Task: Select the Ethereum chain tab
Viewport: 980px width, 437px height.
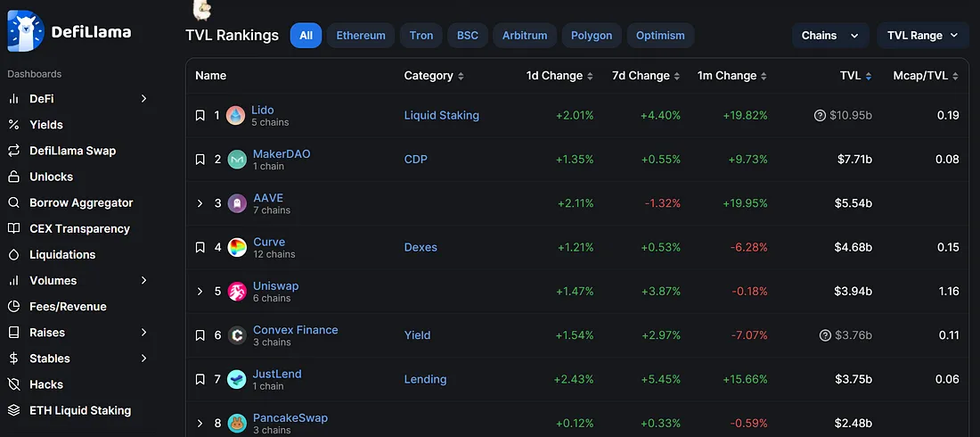Action: pos(361,36)
